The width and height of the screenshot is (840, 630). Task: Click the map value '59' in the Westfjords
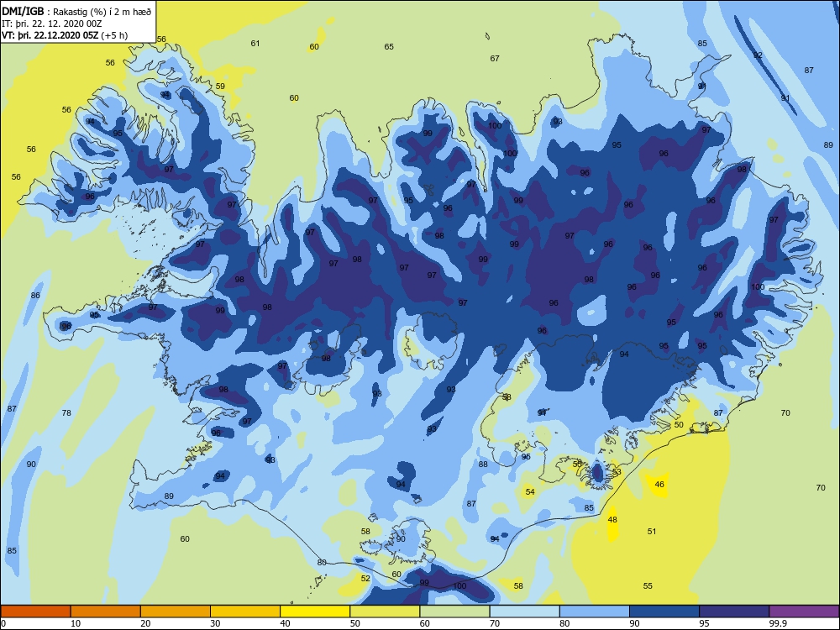pyautogui.click(x=220, y=87)
